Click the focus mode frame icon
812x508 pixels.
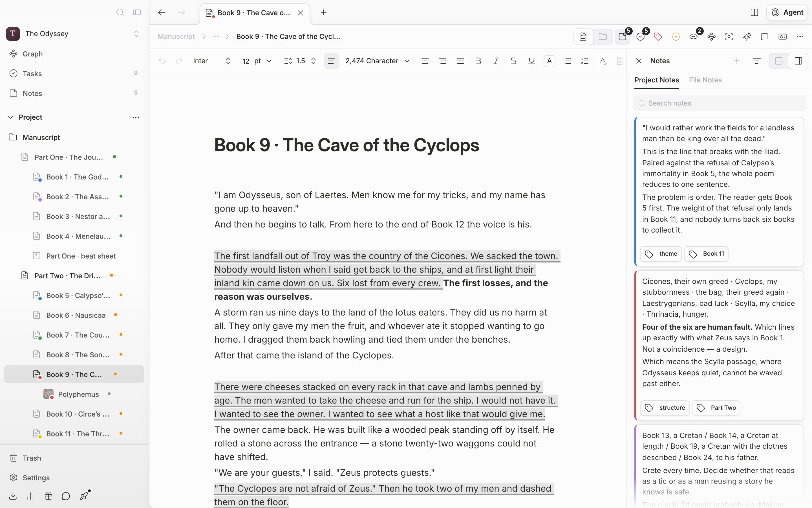(729, 37)
